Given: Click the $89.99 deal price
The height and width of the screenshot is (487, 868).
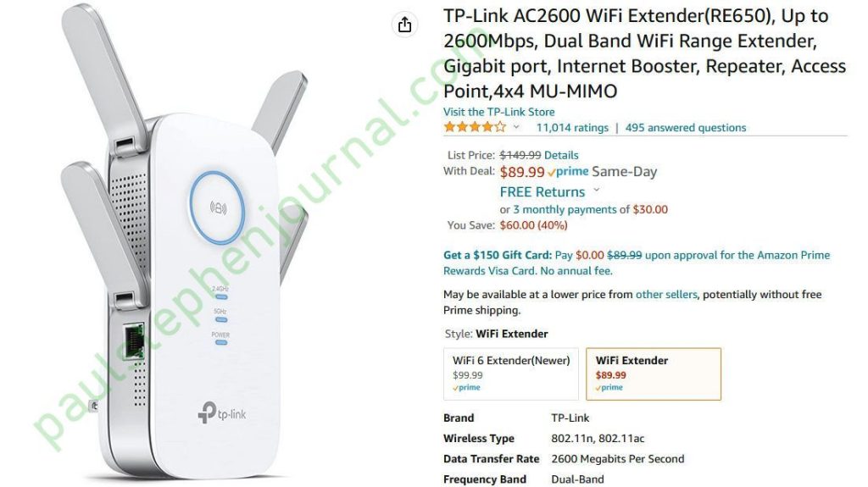Looking at the screenshot, I should 522,172.
